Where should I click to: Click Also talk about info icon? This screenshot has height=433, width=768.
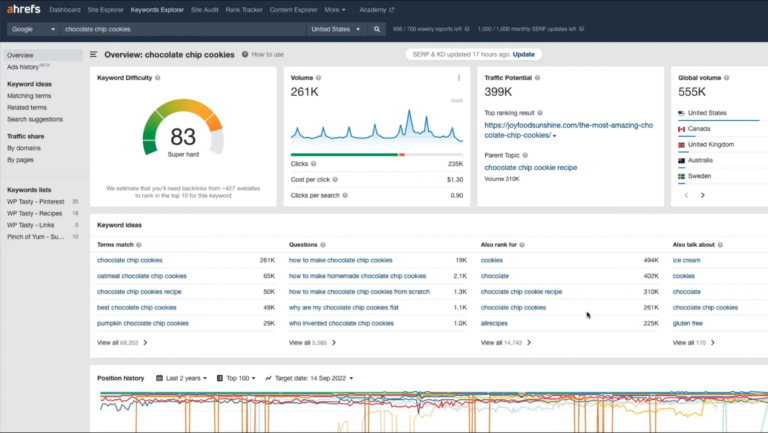point(720,244)
